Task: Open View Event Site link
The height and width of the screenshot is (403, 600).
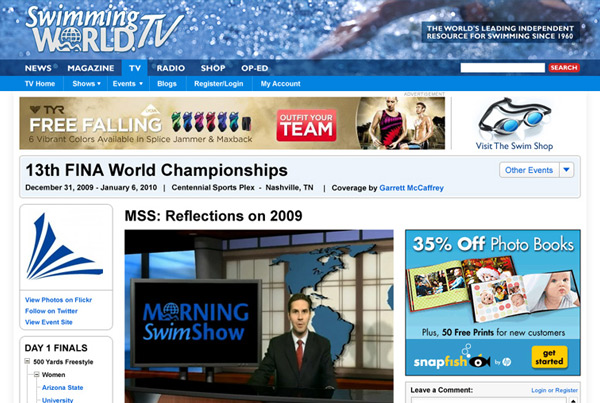Action: (49, 322)
